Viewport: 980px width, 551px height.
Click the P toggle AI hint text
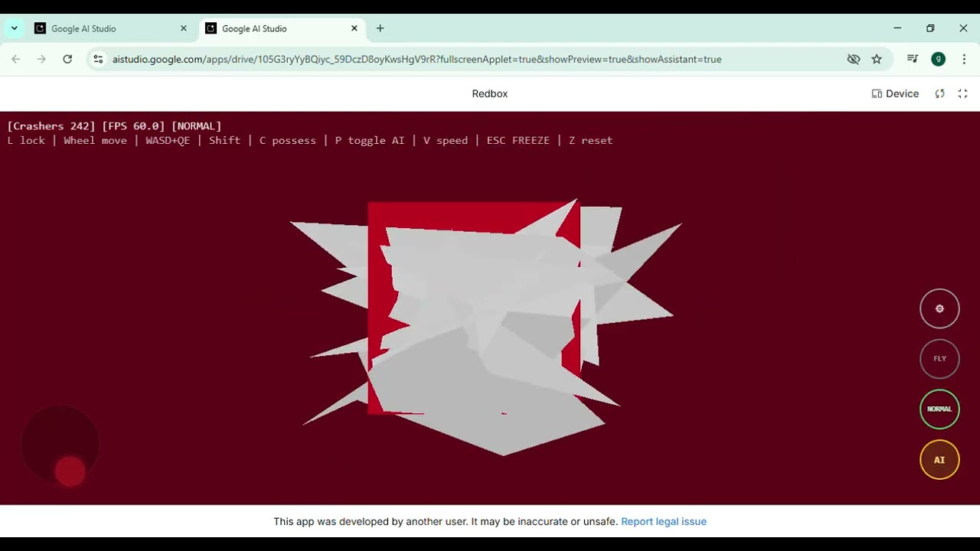point(370,141)
